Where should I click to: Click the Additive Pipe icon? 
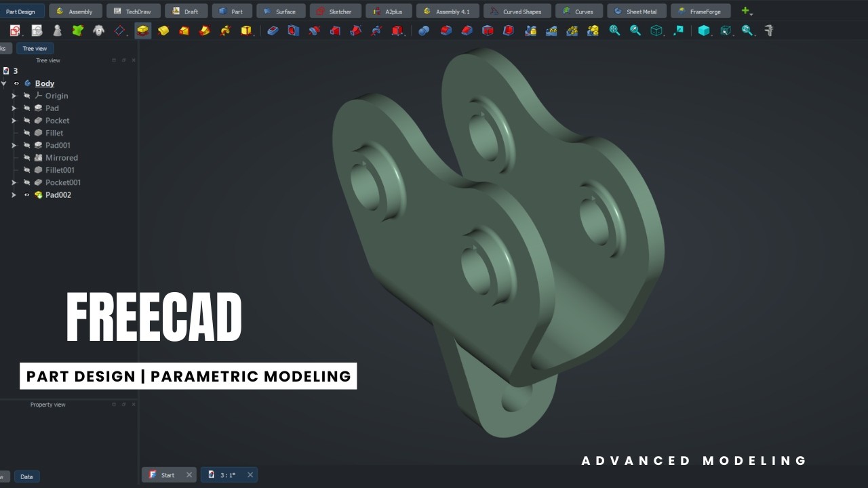[205, 30]
